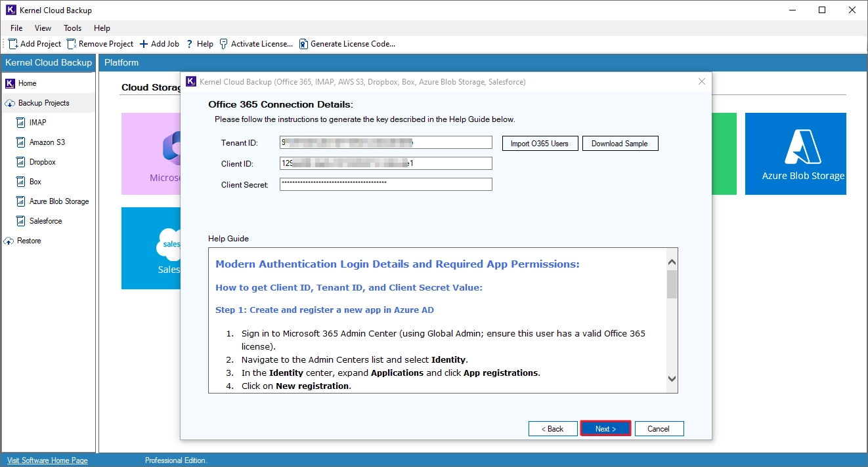868x467 pixels.
Task: Click Generate License Code toolbar button
Action: point(347,44)
